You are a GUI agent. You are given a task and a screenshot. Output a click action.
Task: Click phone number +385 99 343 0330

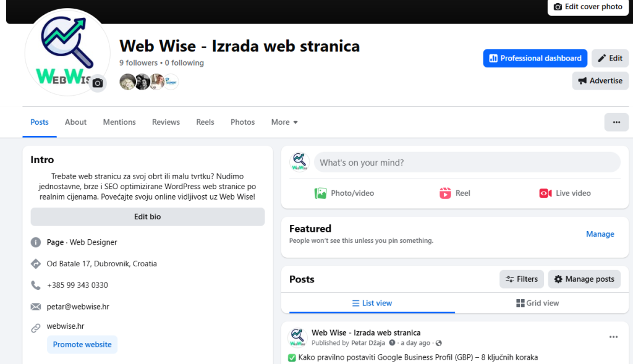tap(77, 286)
